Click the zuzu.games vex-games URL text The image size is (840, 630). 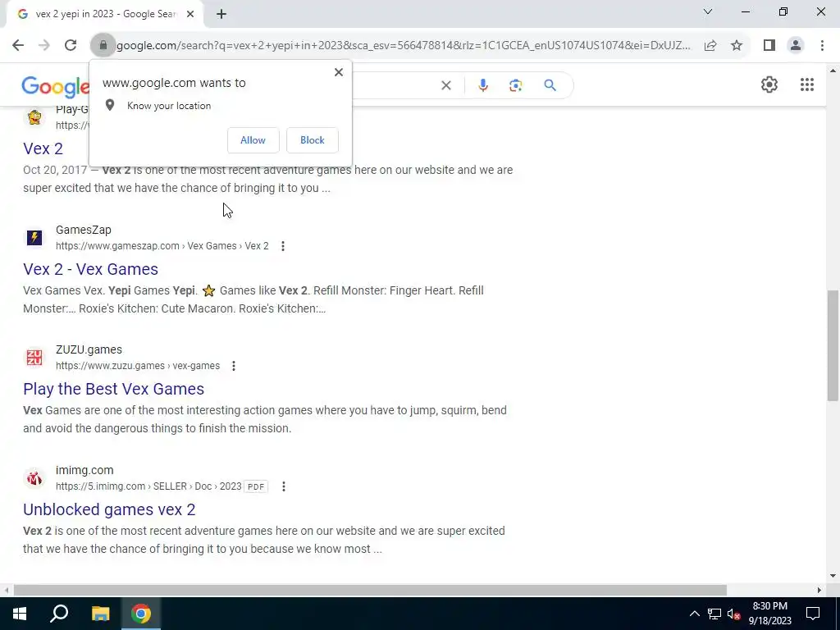point(138,366)
